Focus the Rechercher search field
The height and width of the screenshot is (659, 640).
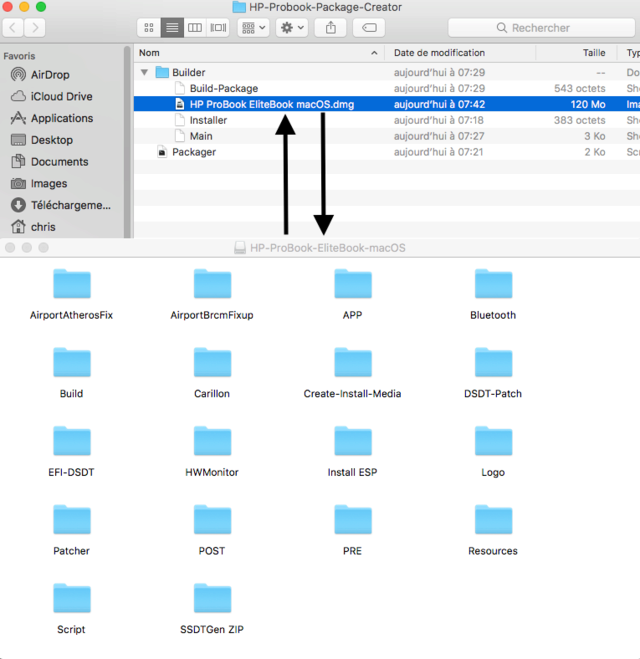(x=541, y=28)
